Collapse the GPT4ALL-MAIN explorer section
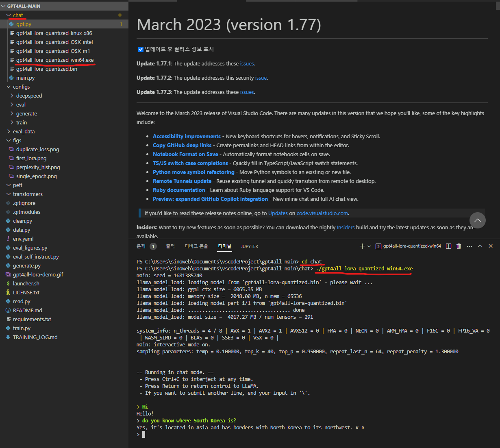This screenshot has width=500, height=448. click(4, 6)
